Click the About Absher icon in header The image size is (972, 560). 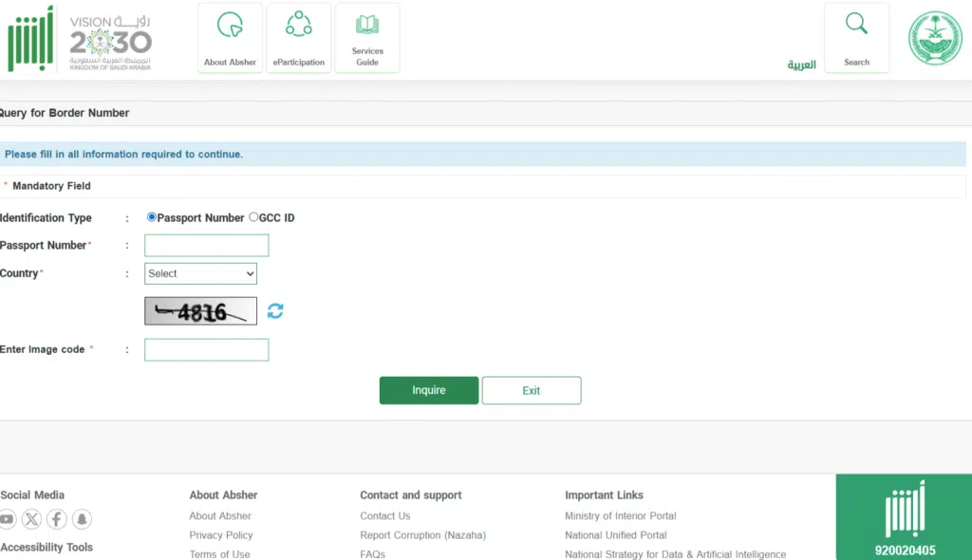[x=230, y=26]
